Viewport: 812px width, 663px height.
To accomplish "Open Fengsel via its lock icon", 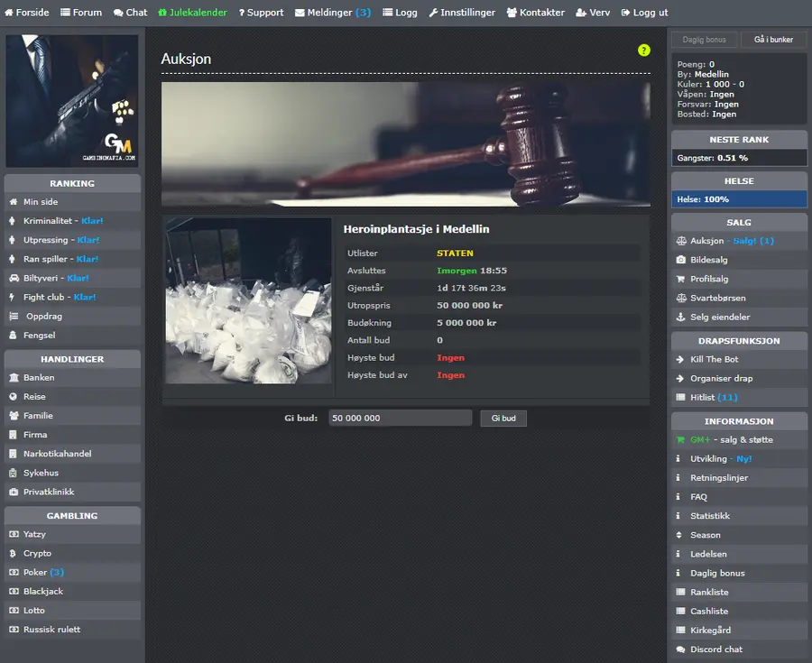I will [x=13, y=336].
